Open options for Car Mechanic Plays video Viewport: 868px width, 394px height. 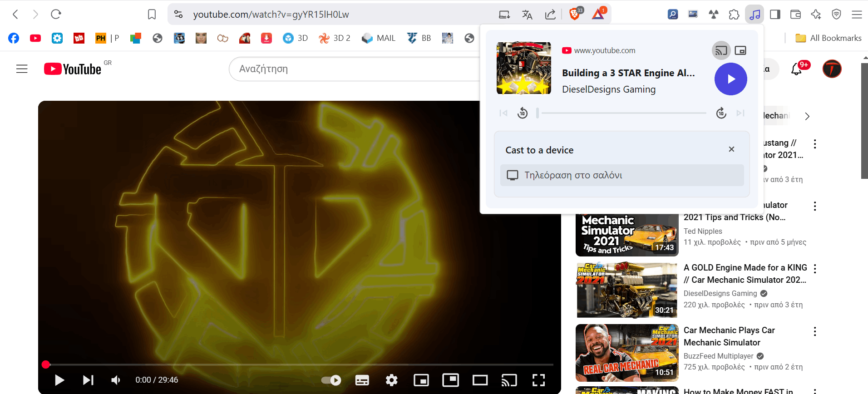(815, 331)
